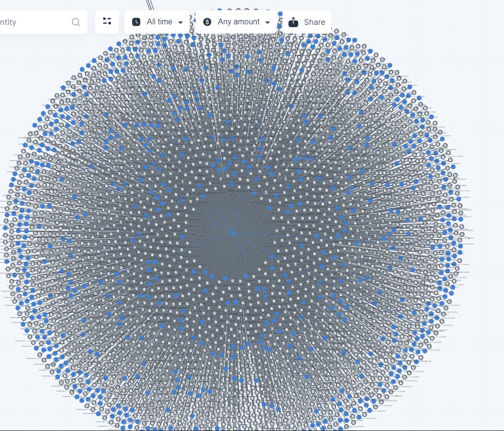
Task: Click the clock icon beside All time
Action: coord(136,22)
